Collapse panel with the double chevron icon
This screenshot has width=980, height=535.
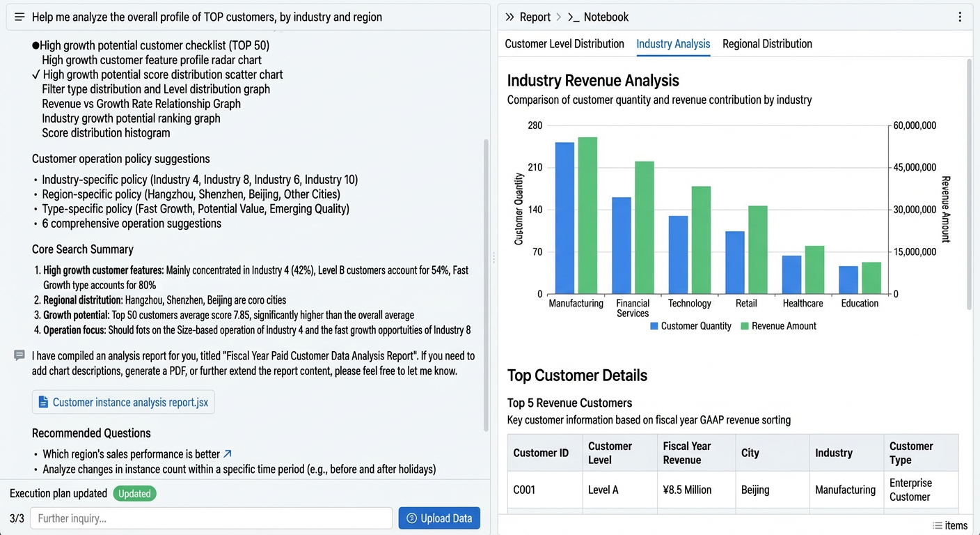pyautogui.click(x=510, y=17)
